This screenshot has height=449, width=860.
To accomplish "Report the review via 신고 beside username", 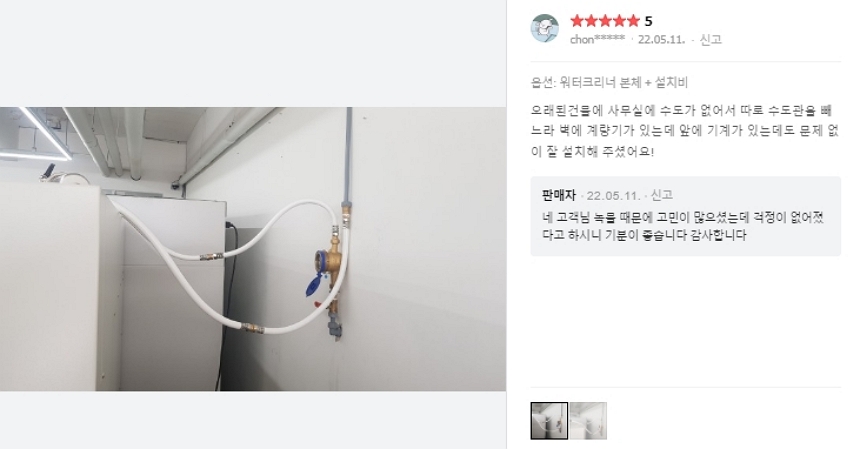I will click(711, 39).
